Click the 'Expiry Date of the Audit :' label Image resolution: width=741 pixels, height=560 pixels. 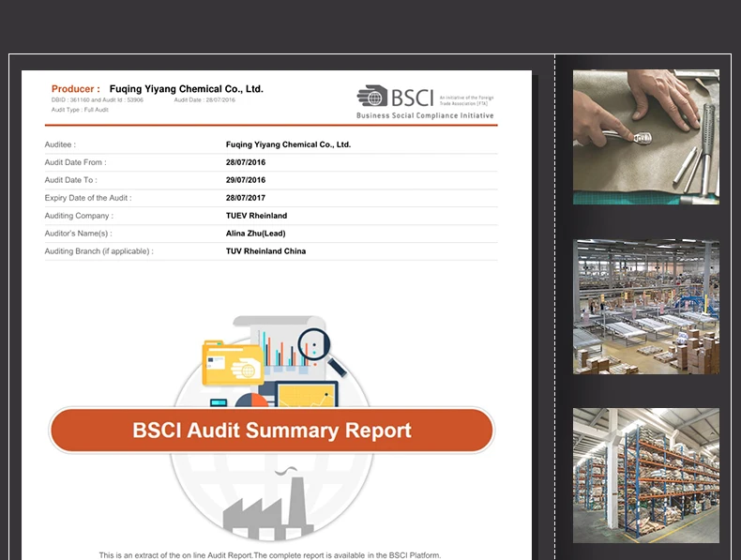(x=88, y=198)
